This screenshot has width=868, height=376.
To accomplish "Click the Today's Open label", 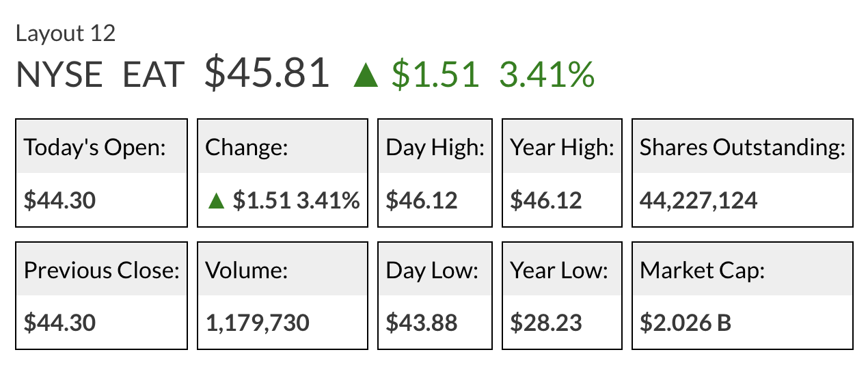I will click(x=95, y=147).
